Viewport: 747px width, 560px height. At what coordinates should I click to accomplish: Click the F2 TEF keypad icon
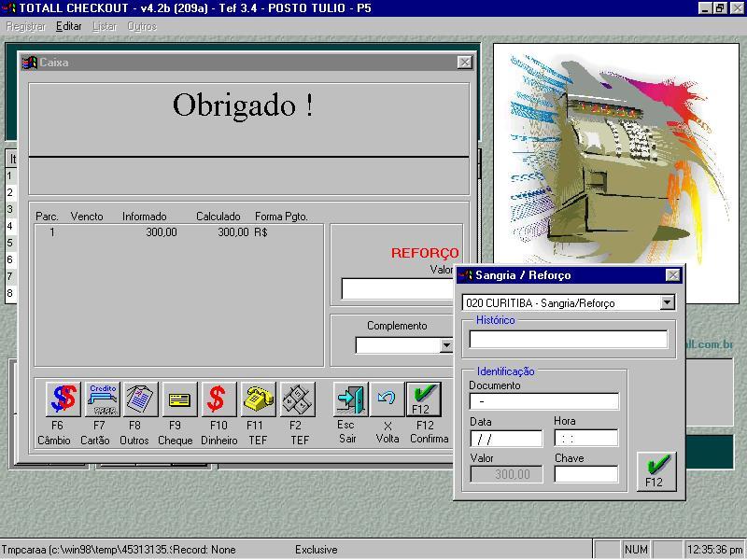click(297, 399)
